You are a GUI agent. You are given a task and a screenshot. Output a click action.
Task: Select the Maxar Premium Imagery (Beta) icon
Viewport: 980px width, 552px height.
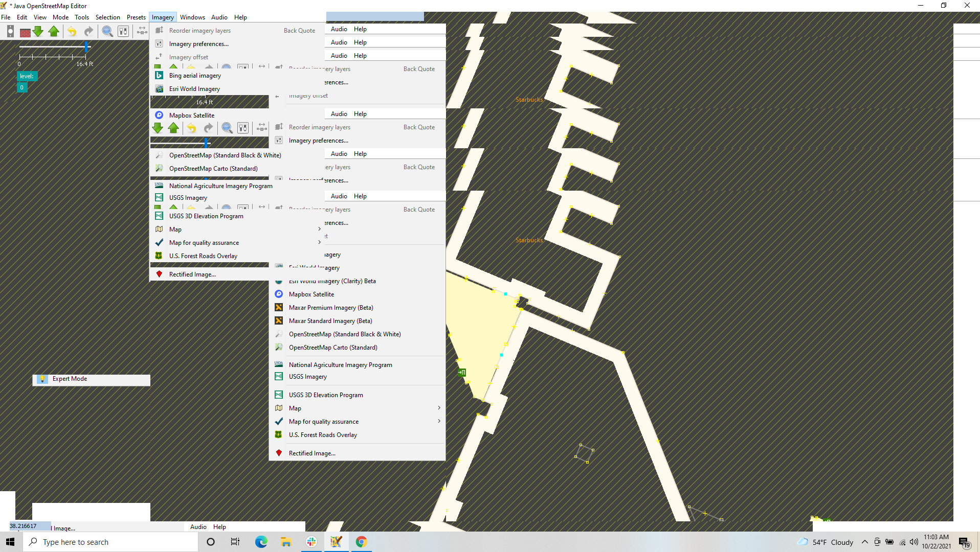279,307
